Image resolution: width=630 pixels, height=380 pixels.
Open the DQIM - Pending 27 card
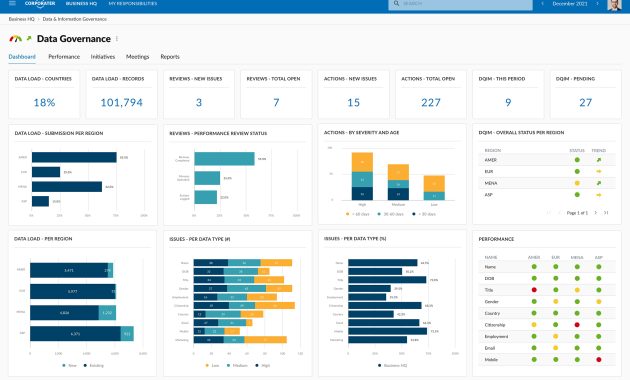[585, 94]
